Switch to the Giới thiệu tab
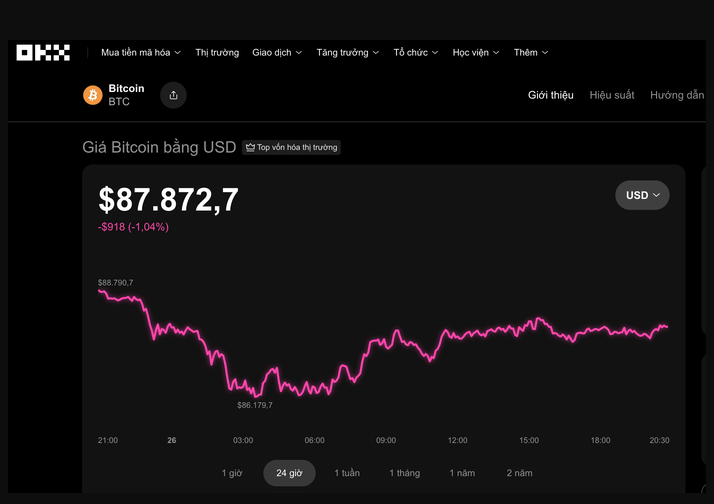The width and height of the screenshot is (714, 504). pyautogui.click(x=551, y=95)
